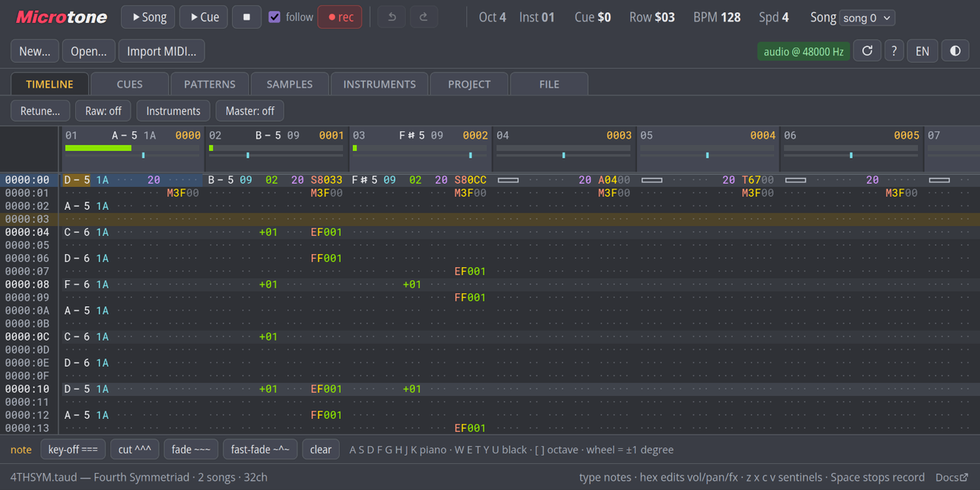Click the redo arrow icon
Screen dimensions: 980x490
pyautogui.click(x=423, y=17)
